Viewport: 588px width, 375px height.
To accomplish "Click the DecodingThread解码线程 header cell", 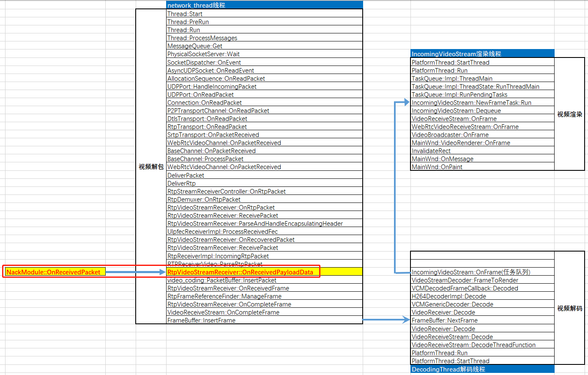I will click(x=482, y=370).
